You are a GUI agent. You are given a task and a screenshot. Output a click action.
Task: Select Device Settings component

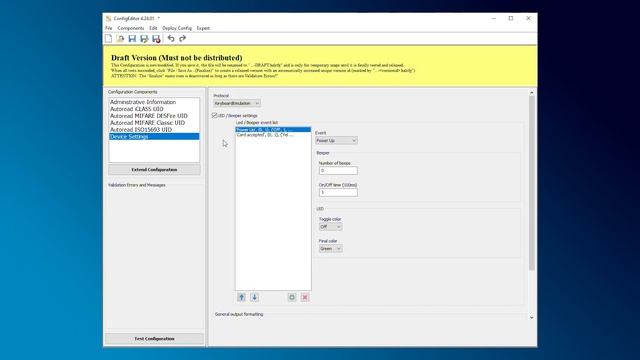[x=154, y=136]
